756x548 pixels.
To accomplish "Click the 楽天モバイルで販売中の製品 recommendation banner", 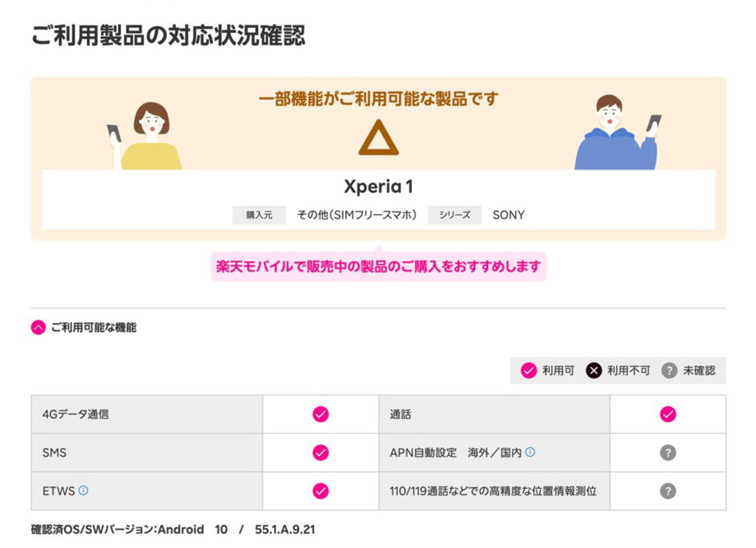I will click(379, 266).
